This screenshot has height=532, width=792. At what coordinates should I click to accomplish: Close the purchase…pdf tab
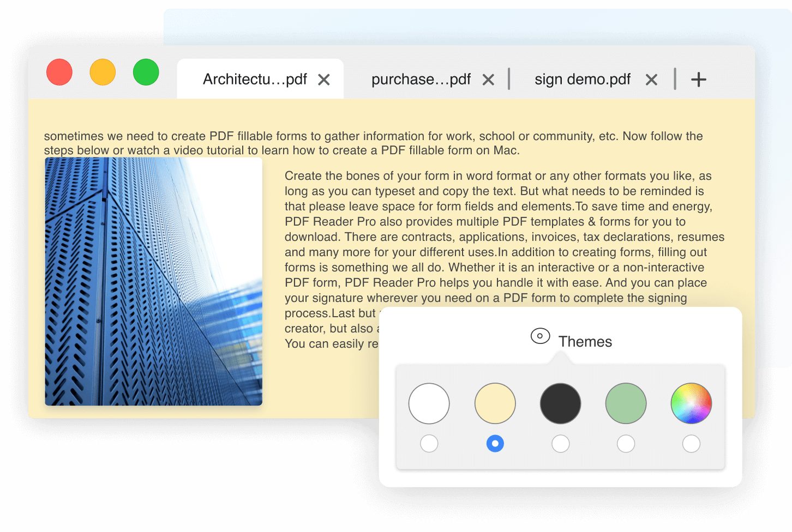[x=488, y=80]
